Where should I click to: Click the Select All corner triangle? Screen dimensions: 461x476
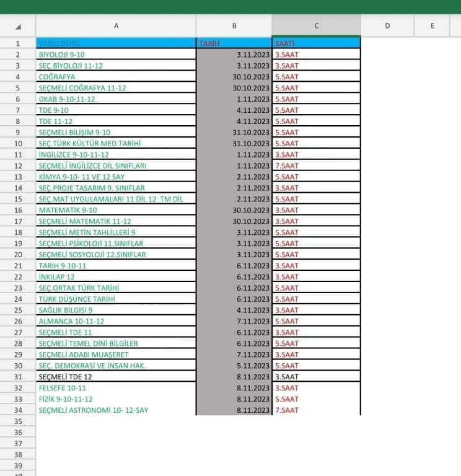[17, 26]
